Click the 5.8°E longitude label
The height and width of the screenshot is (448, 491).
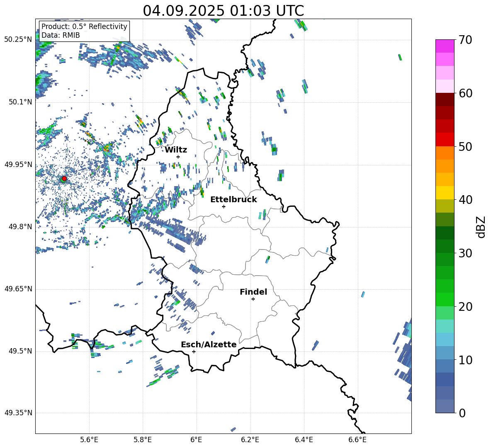pyautogui.click(x=143, y=440)
